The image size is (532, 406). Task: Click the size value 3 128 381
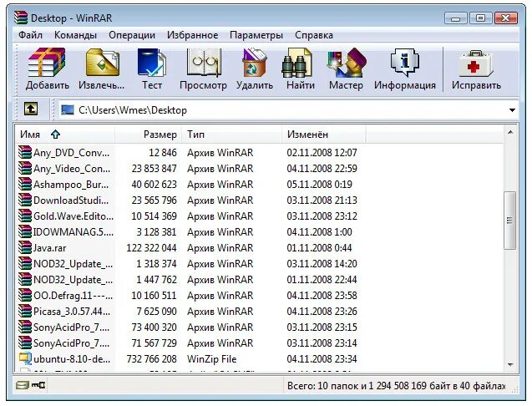(156, 232)
